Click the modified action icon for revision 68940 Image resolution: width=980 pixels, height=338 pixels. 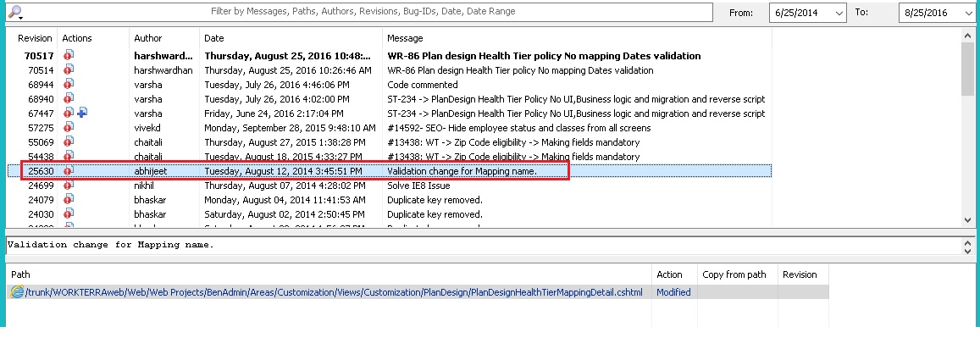(69, 99)
